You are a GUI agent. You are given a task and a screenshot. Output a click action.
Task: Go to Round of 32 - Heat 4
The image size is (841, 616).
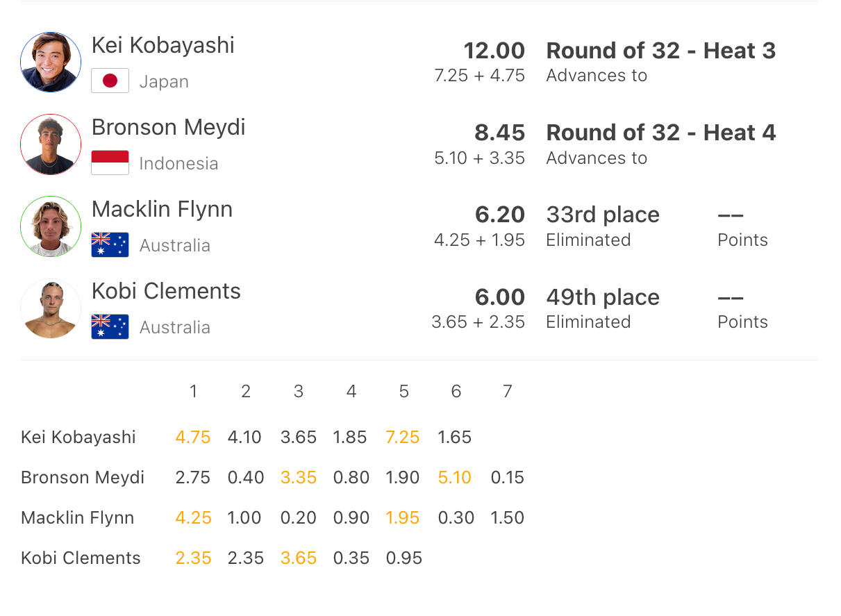tap(660, 133)
